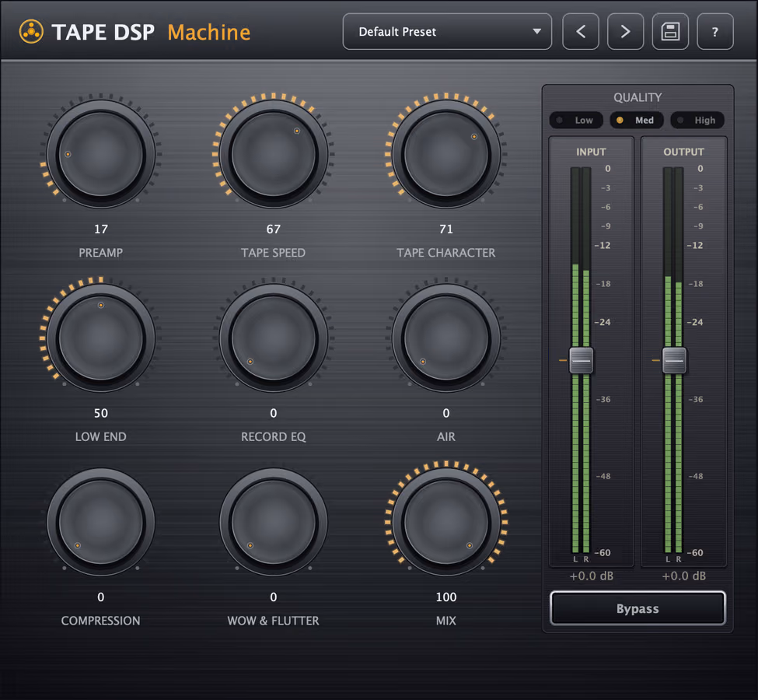
Task: Click the input gain readout +0.0 dB
Action: (x=591, y=576)
